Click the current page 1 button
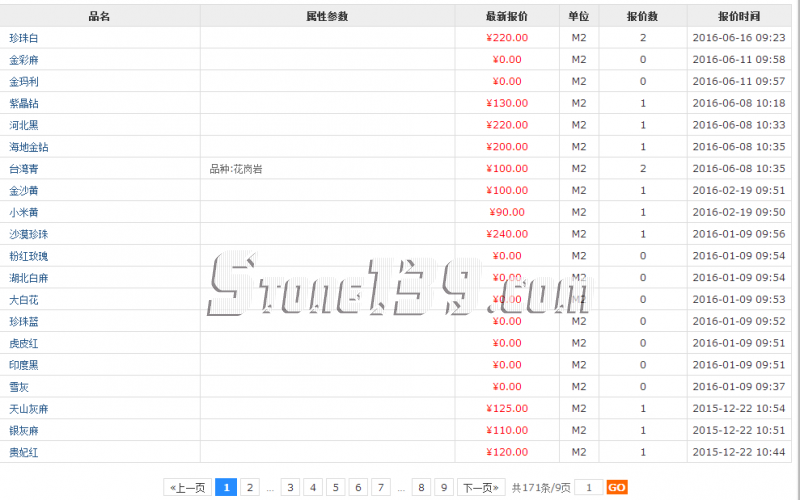The width and height of the screenshot is (800, 500). tap(226, 487)
